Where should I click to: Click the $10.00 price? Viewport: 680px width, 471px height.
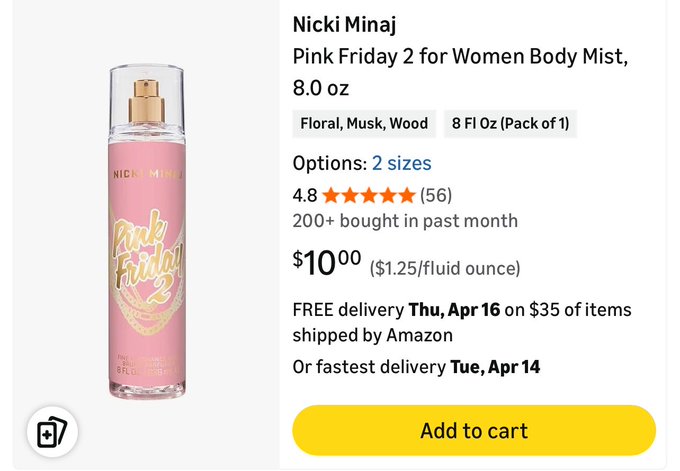pyautogui.click(x=327, y=263)
